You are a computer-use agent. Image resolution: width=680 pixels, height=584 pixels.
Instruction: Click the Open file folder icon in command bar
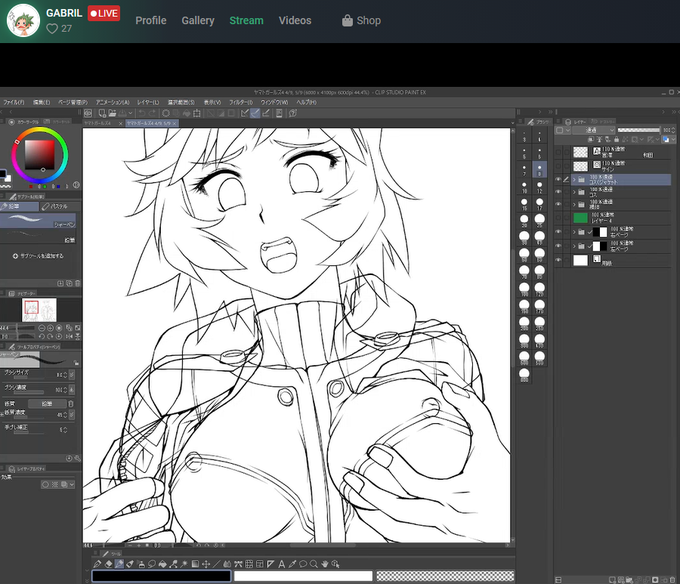112,113
